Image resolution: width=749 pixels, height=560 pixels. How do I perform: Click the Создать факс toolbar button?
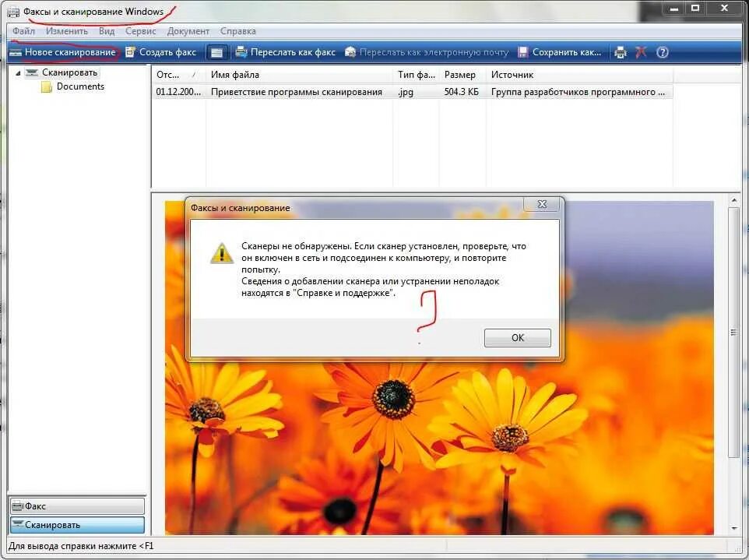click(x=160, y=52)
